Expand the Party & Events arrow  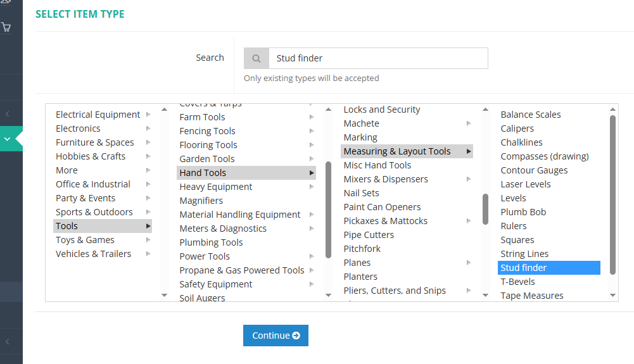point(148,198)
